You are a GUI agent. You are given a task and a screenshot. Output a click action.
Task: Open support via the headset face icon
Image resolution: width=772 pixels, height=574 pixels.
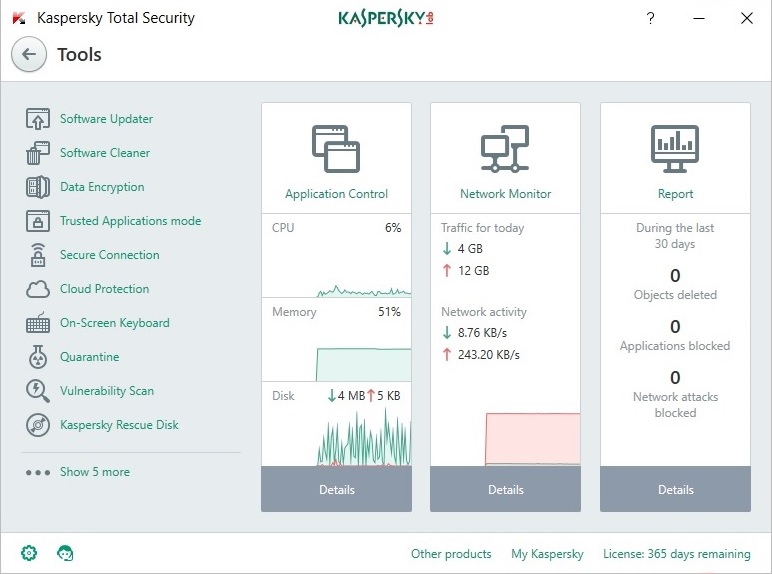click(x=65, y=553)
